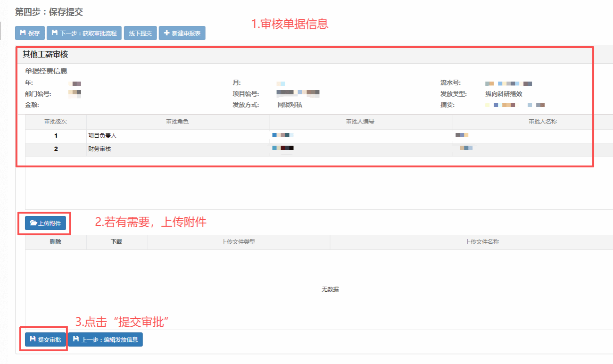Screen dimensions: 613x364
Task: Click the save icon on 提交审批
Action: (x=33, y=339)
